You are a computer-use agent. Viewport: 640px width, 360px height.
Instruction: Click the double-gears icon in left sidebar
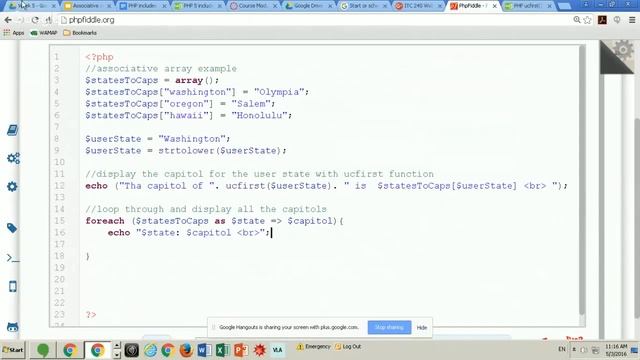[13, 158]
